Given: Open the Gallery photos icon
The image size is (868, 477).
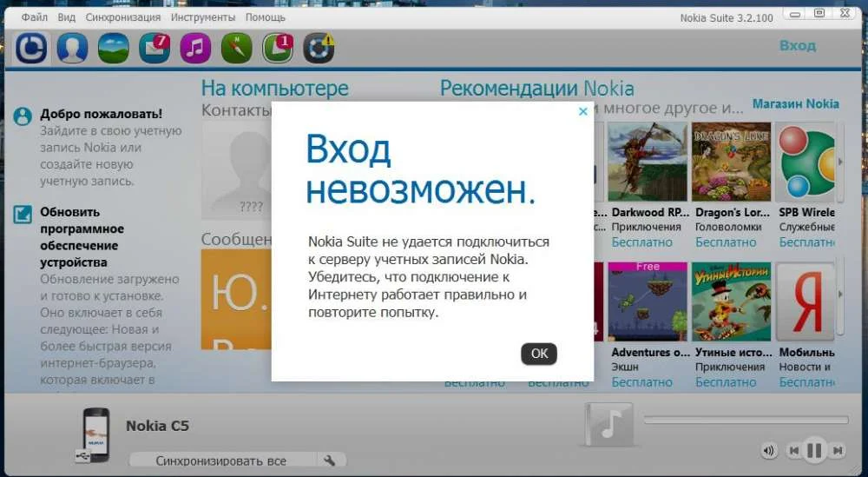Looking at the screenshot, I should (x=114, y=48).
